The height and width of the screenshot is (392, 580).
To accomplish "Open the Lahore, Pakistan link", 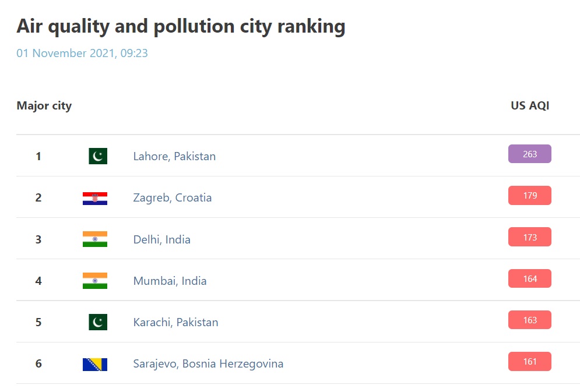I will coord(174,156).
